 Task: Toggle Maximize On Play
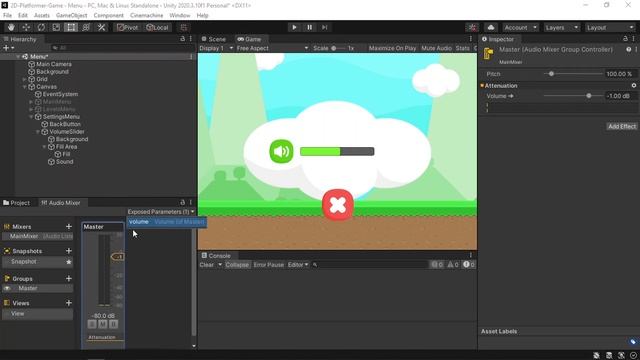392,48
